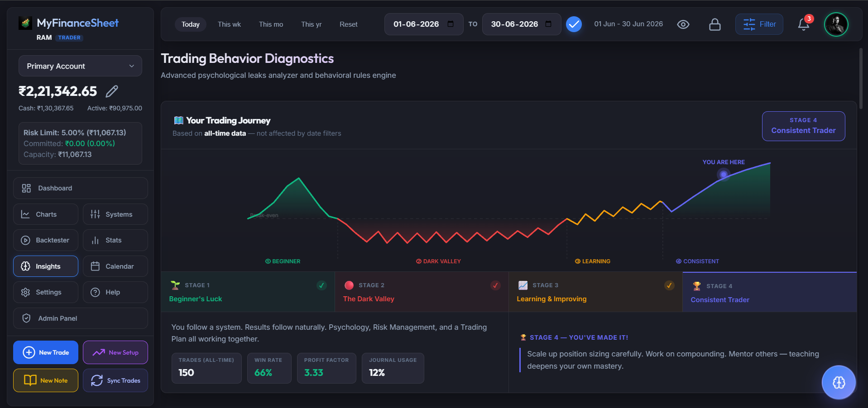Click the LEARNING chart label

tap(593, 261)
